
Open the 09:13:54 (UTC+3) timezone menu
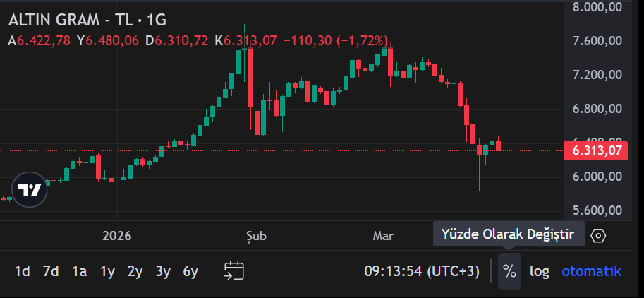coord(421,271)
